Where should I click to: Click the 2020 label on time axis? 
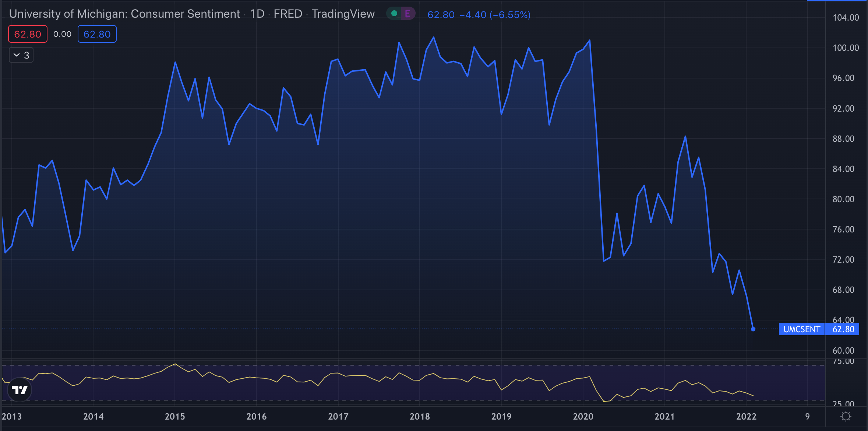click(583, 416)
